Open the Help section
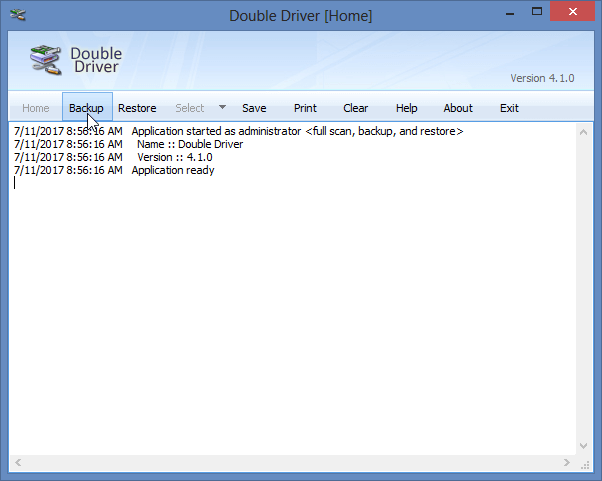The height and width of the screenshot is (481, 602). coord(407,108)
